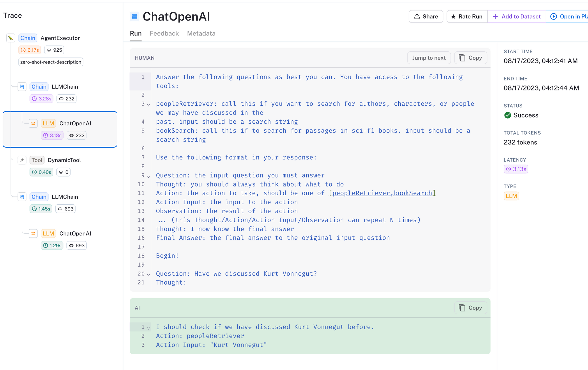Click the bottom ChatOpenAI LLM icon
Viewport: 588px width, 370px height.
(33, 233)
